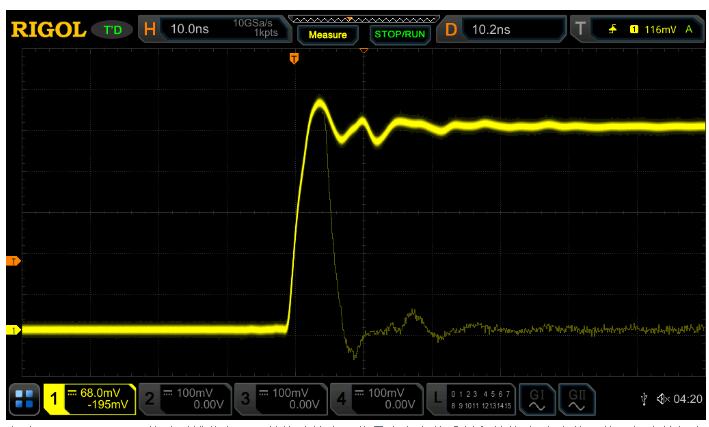Open trigger settings showing 116mV
Image resolution: width=709 pixels, height=427 pixels.
click(639, 29)
